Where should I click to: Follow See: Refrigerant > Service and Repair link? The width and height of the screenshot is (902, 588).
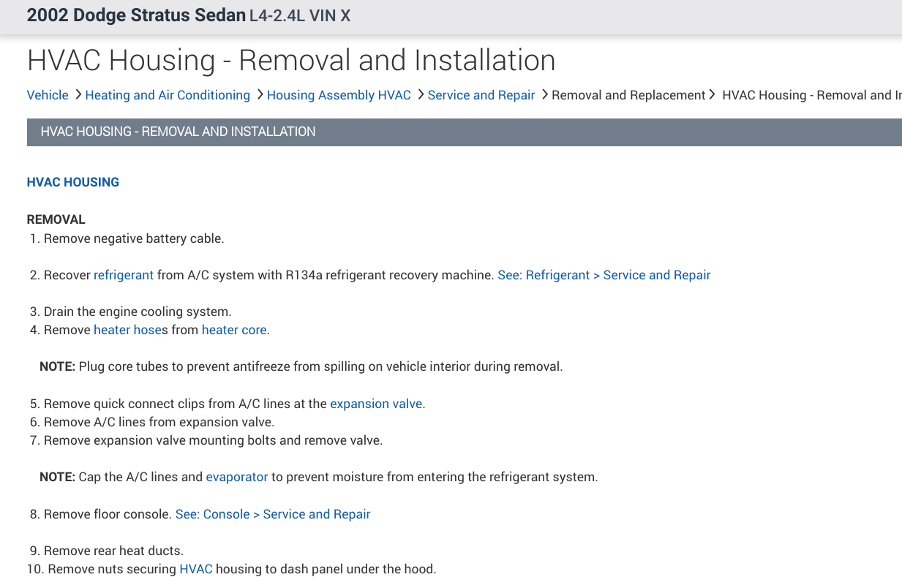[604, 275]
